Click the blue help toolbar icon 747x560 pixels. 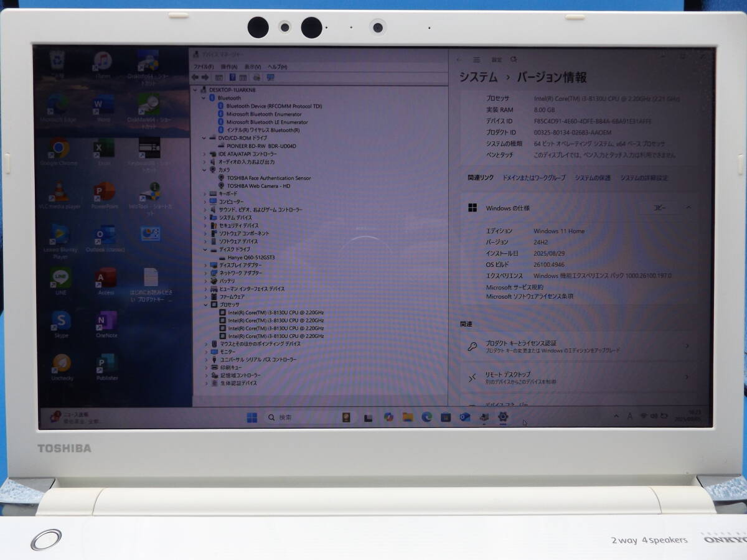(232, 77)
